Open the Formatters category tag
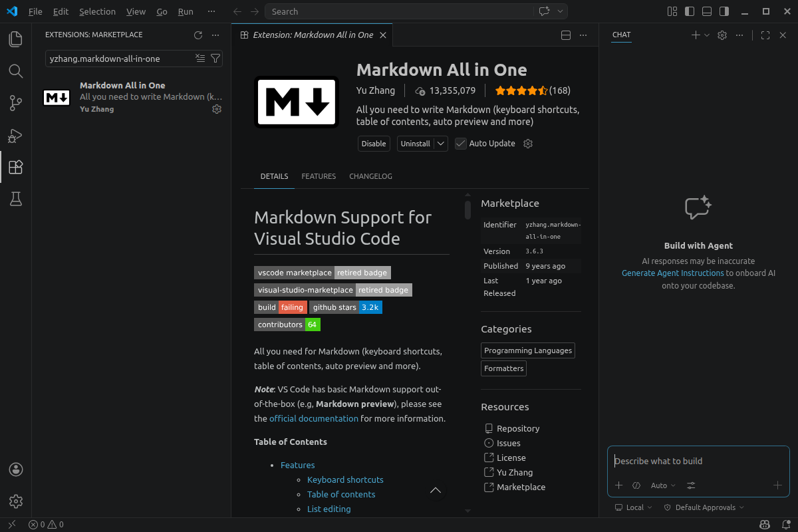Screen dimensions: 798x532 pos(504,368)
